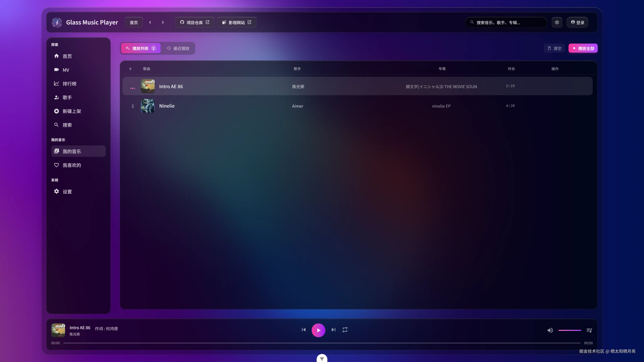Adjust the volume slider

(570, 330)
